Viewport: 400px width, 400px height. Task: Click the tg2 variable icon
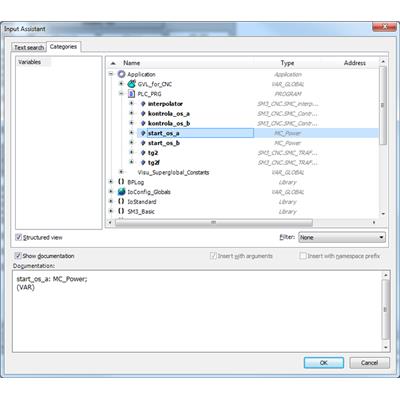(x=143, y=153)
